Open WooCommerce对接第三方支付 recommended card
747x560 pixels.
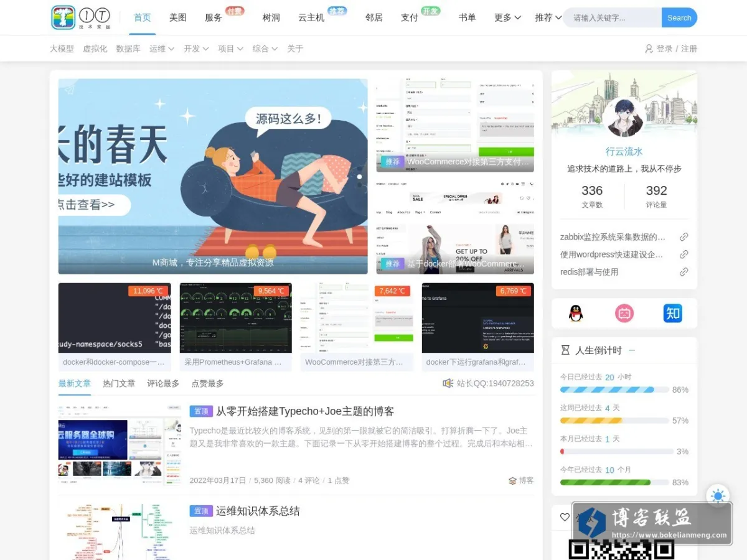[x=455, y=125]
